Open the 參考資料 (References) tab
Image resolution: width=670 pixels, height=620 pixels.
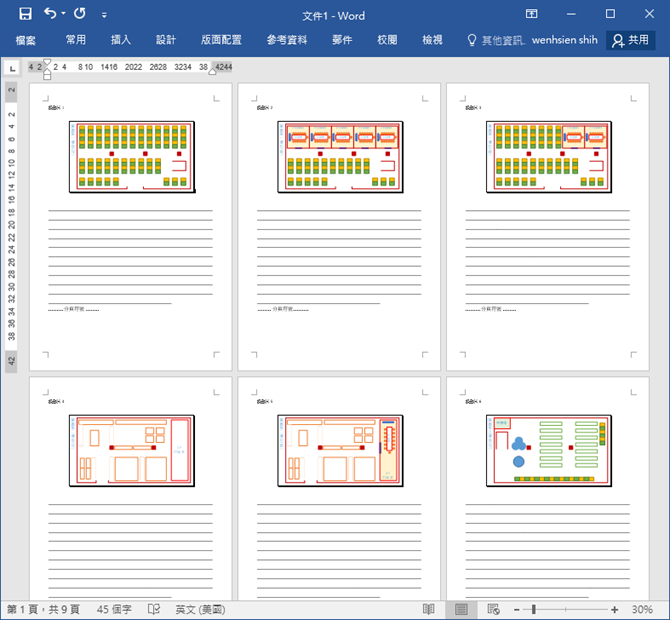(x=287, y=40)
